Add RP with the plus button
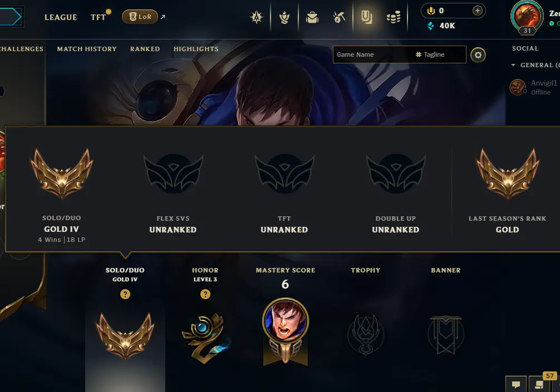The height and width of the screenshot is (392, 560). pos(477,11)
